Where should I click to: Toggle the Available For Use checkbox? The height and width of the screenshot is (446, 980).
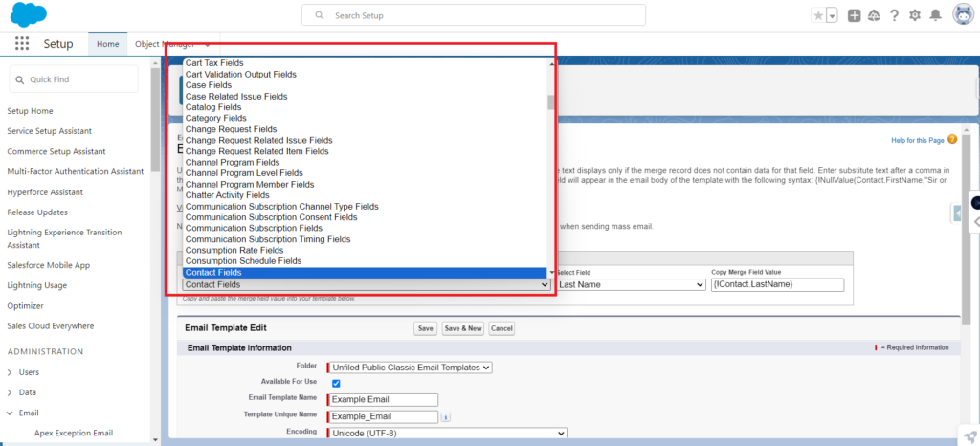click(x=335, y=383)
